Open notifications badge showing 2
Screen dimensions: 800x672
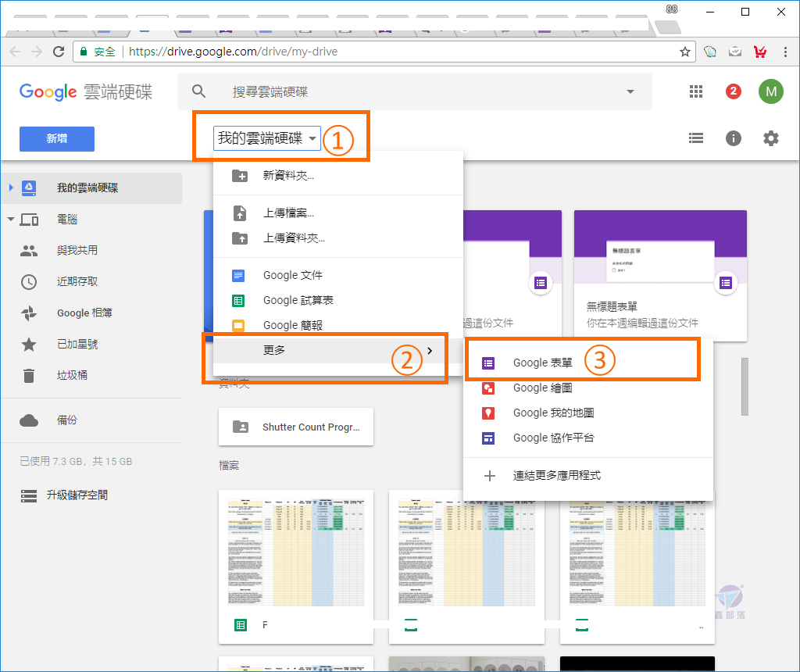pos(733,91)
